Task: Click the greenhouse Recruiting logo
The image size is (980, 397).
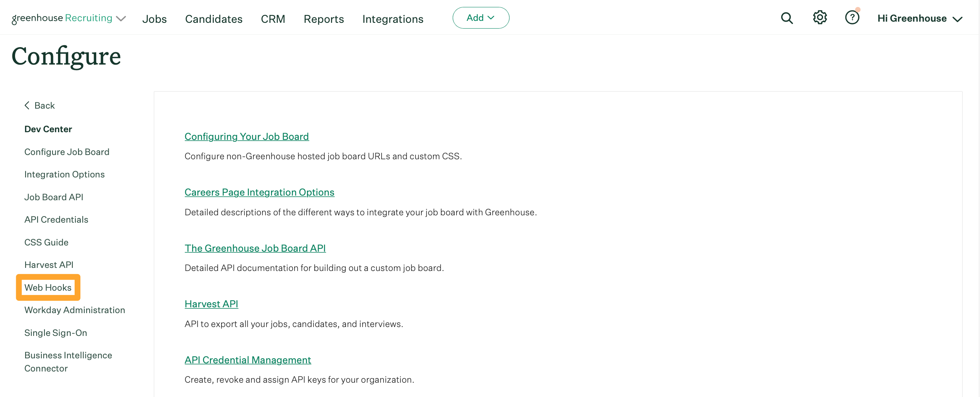Action: [62, 18]
